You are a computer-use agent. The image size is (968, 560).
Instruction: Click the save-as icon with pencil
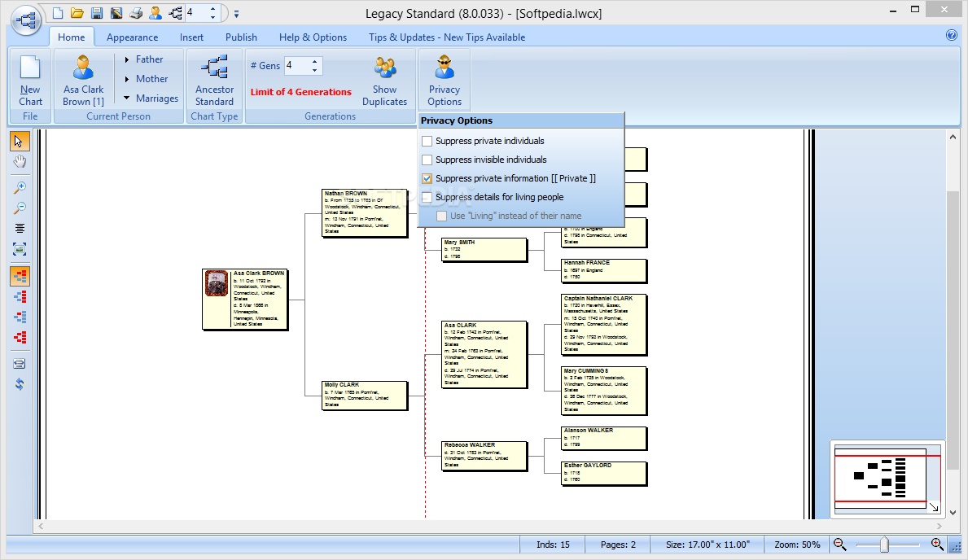click(116, 12)
